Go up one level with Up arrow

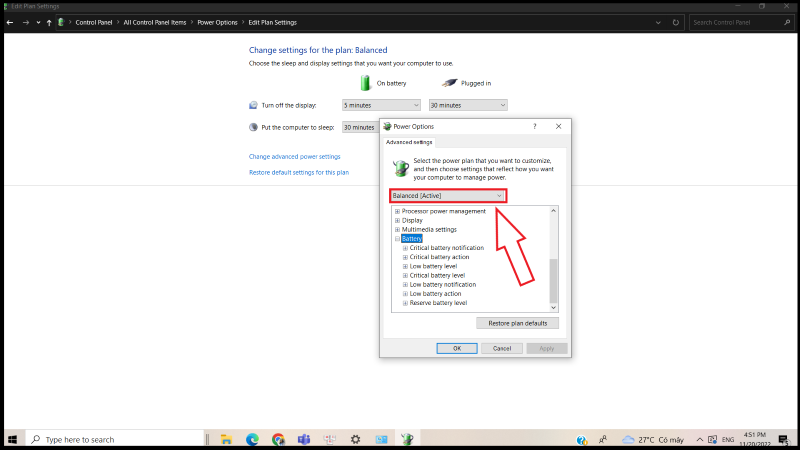point(49,22)
